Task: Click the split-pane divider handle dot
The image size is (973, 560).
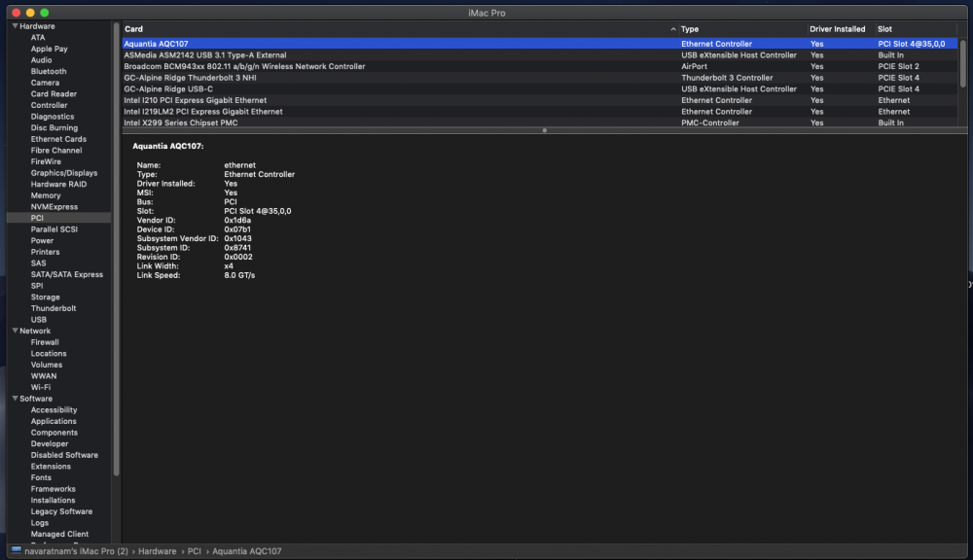Action: (x=544, y=130)
